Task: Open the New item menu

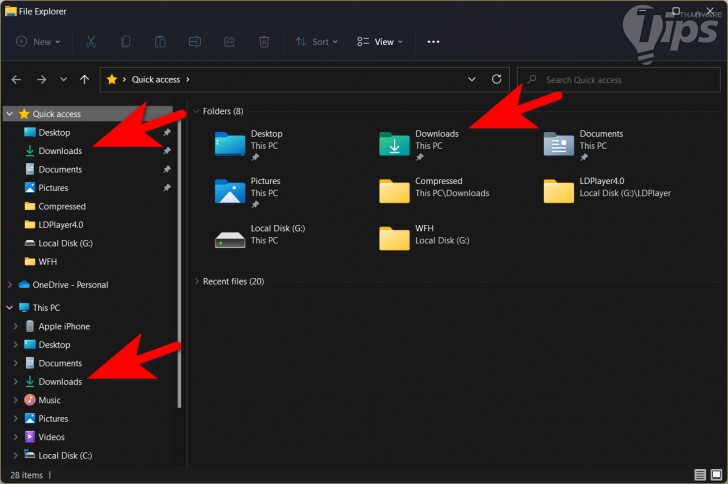Action: (x=38, y=42)
